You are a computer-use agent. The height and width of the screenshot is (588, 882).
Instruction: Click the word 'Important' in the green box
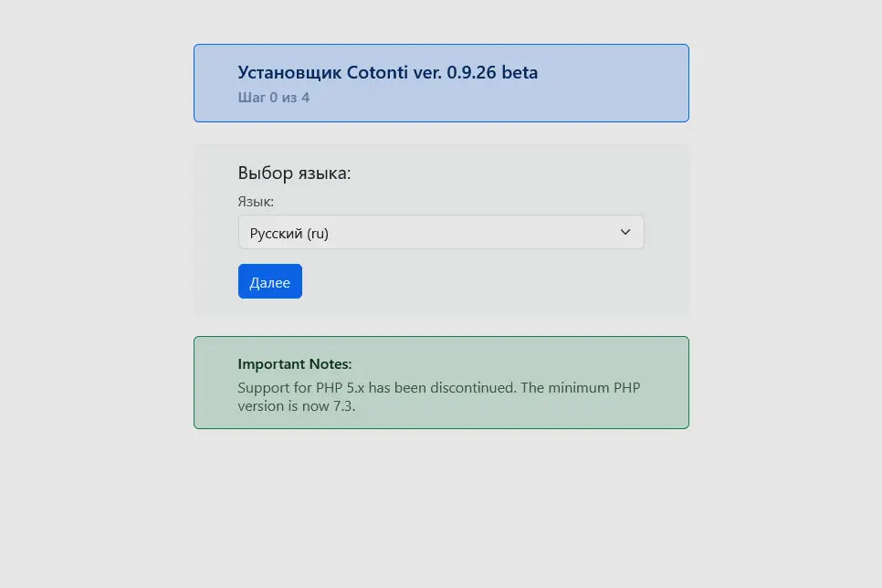(x=272, y=363)
